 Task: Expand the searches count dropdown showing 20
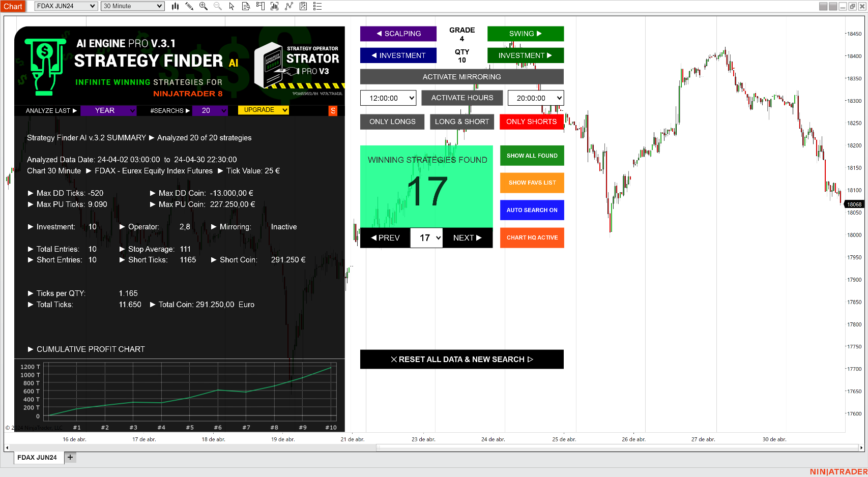point(210,110)
